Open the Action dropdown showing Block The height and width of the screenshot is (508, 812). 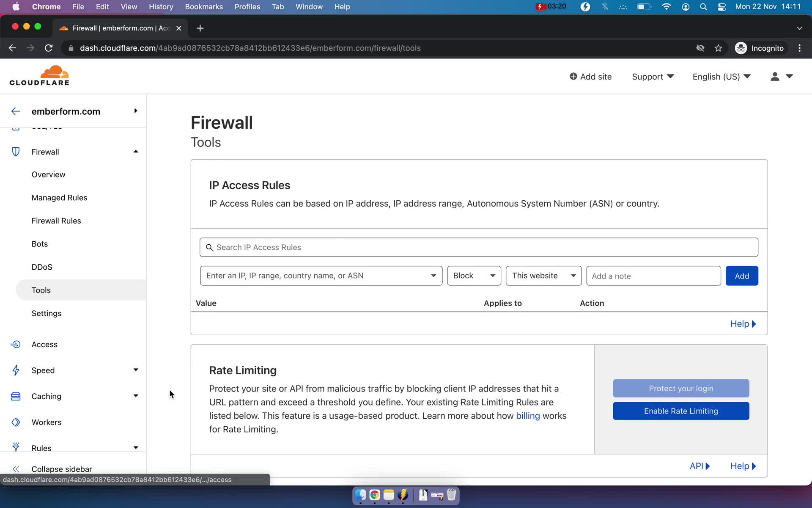coord(474,276)
